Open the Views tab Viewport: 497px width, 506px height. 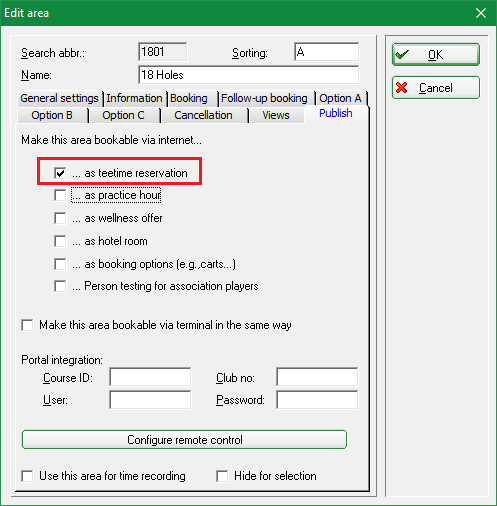tap(276, 115)
